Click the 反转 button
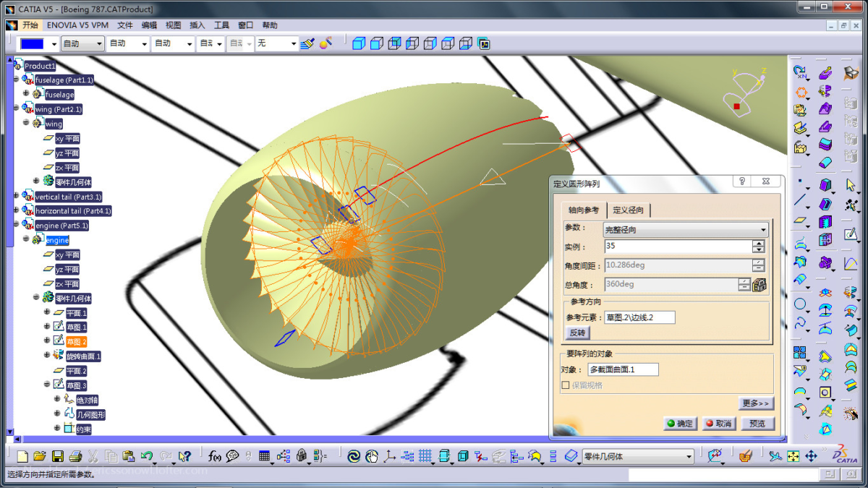 tap(577, 333)
